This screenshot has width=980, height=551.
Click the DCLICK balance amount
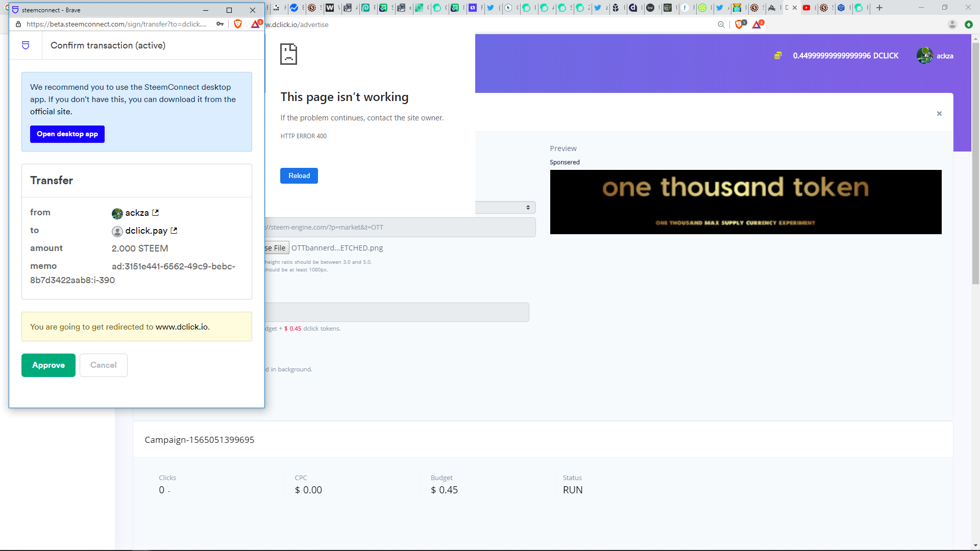[x=845, y=56]
